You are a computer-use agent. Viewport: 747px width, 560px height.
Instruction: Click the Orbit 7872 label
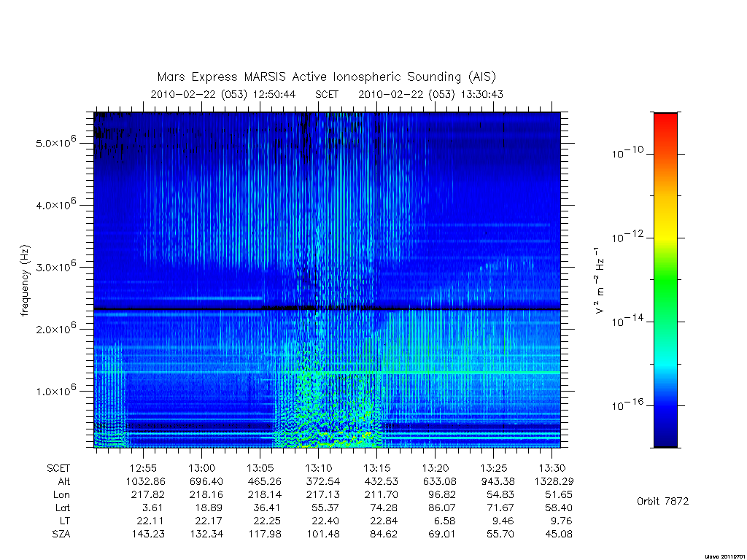click(662, 501)
